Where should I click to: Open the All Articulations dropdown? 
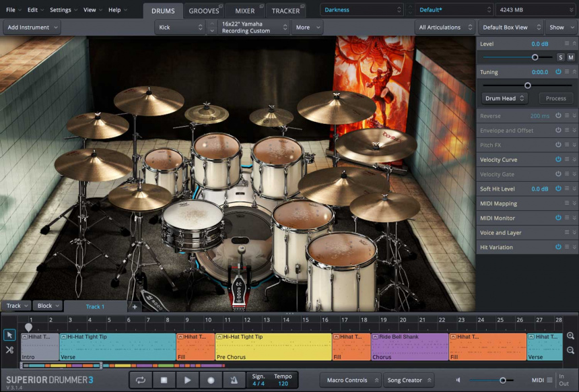point(445,28)
